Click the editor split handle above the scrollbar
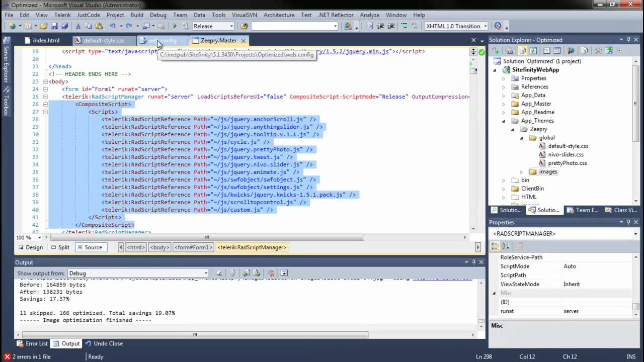The height and width of the screenshot is (362, 644). [473, 51]
